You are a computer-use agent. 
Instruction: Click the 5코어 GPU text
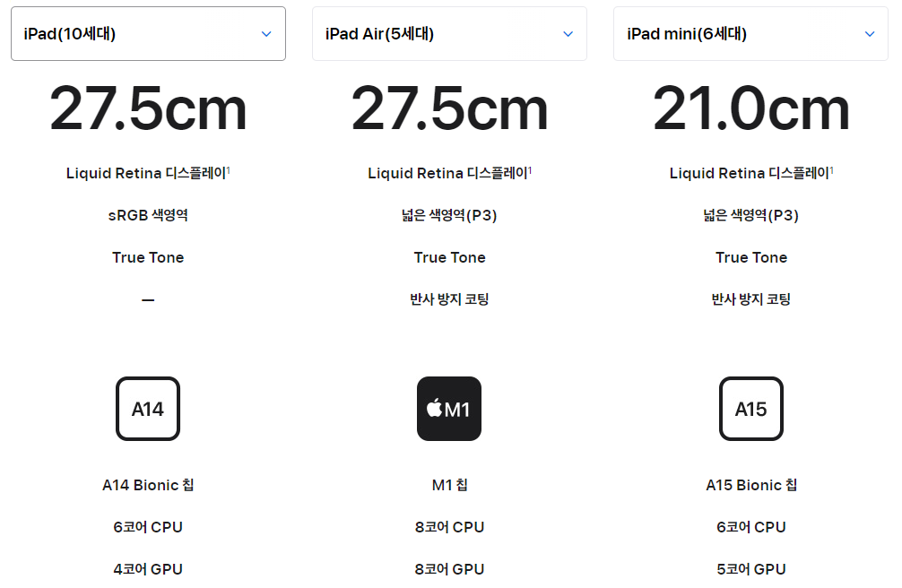tap(751, 569)
